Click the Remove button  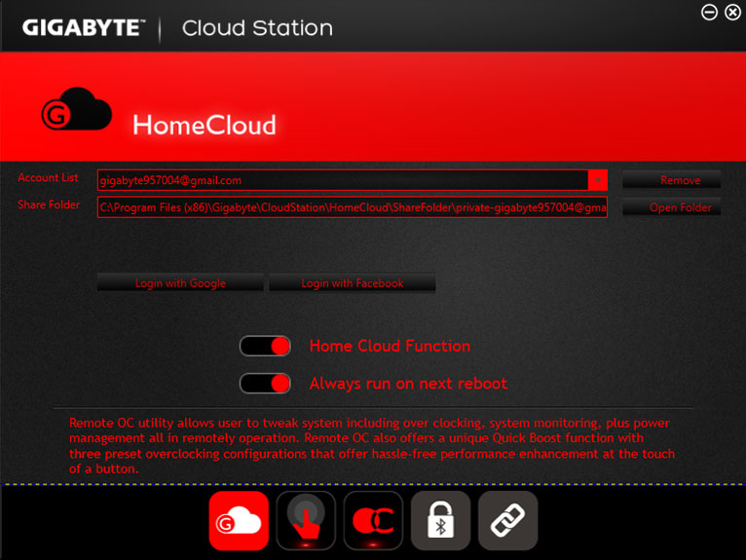pos(671,180)
